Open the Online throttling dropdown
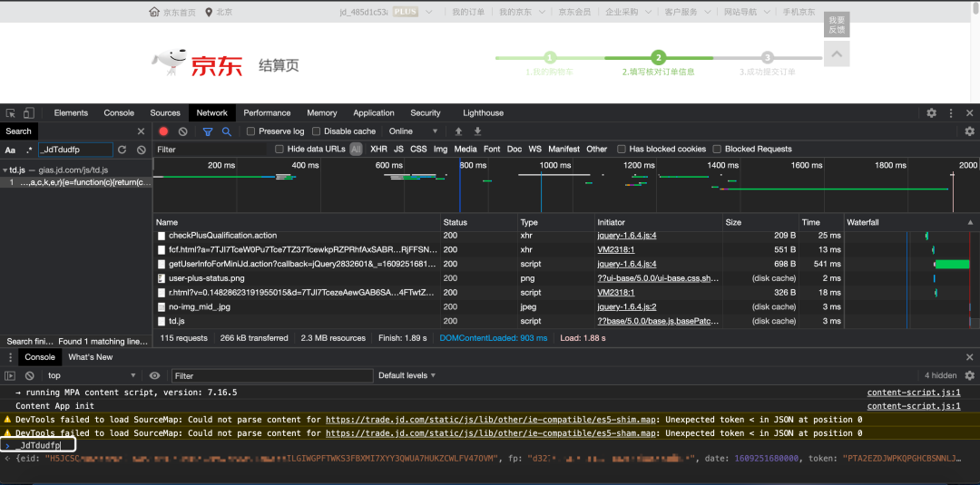Image resolution: width=980 pixels, height=485 pixels. click(x=413, y=131)
